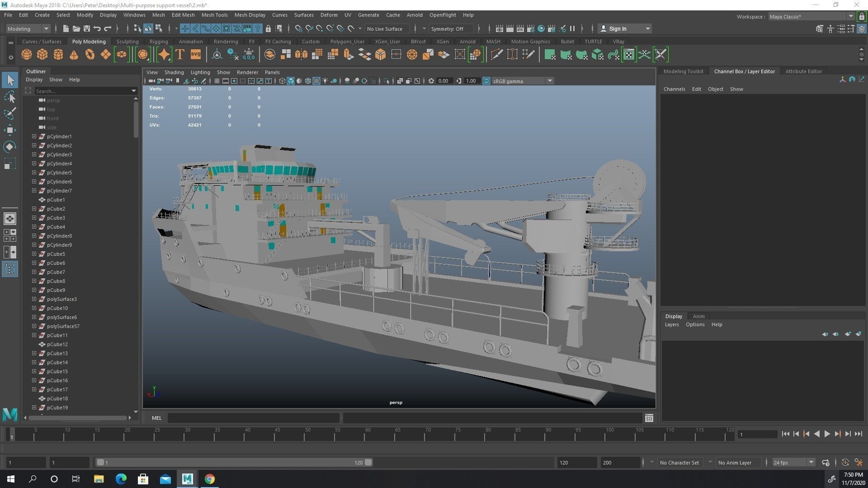Open the Modeling menu set dropdown
Viewport: 868px width, 488px height.
pyautogui.click(x=28, y=28)
